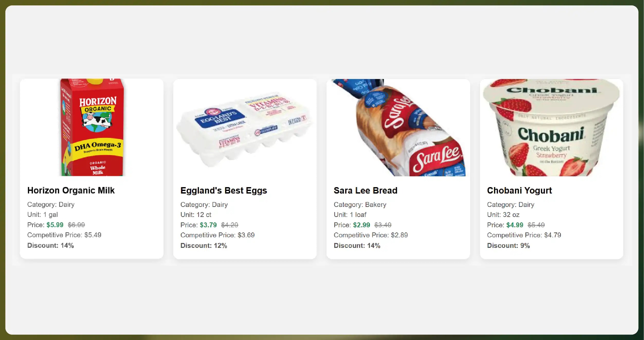The width and height of the screenshot is (644, 340).
Task: Click the Eggland's Best egg carton image
Action: point(245,128)
